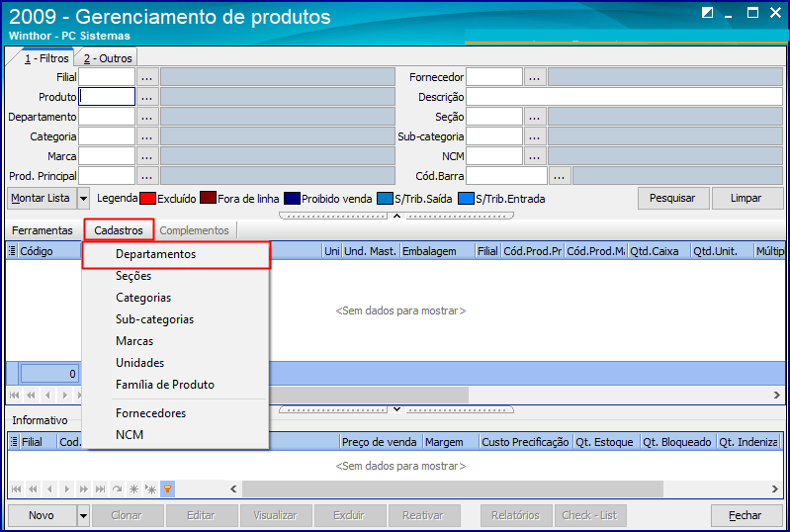Choose Marcas from Cadastros menu
This screenshot has width=790, height=532.
(176, 341)
